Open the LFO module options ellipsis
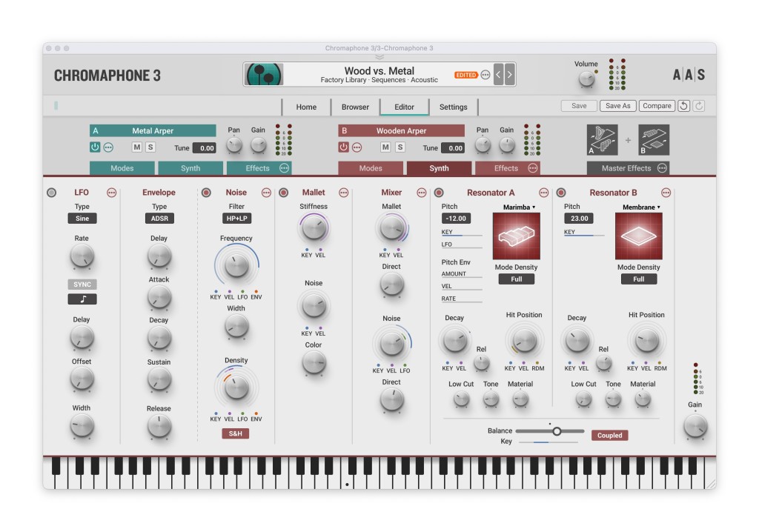The height and width of the screenshot is (532, 759). point(112,193)
